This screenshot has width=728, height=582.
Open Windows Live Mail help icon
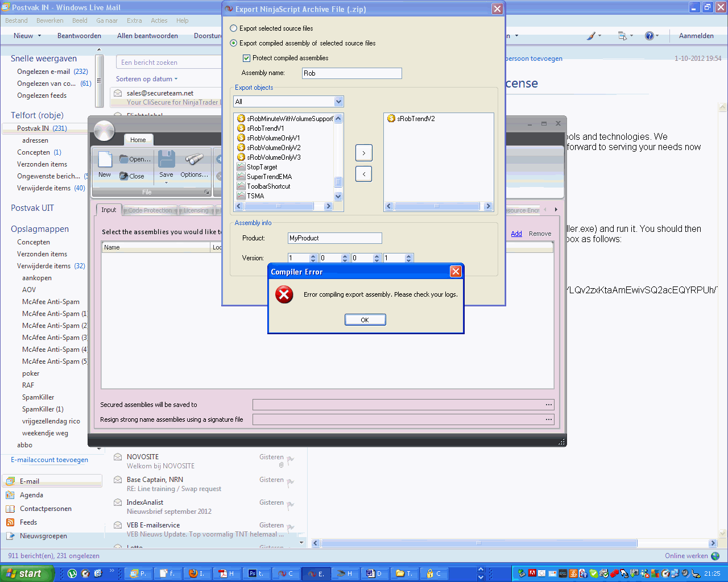(649, 36)
